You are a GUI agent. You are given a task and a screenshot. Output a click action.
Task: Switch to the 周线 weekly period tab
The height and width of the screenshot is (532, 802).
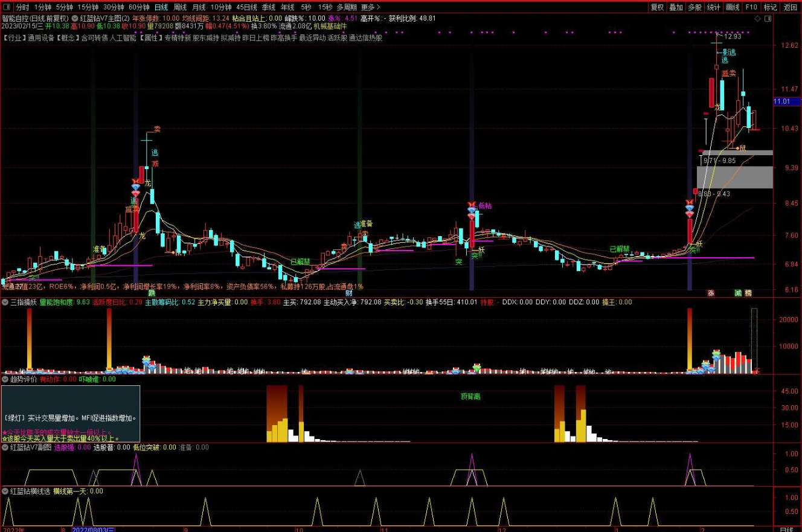[x=180, y=7]
